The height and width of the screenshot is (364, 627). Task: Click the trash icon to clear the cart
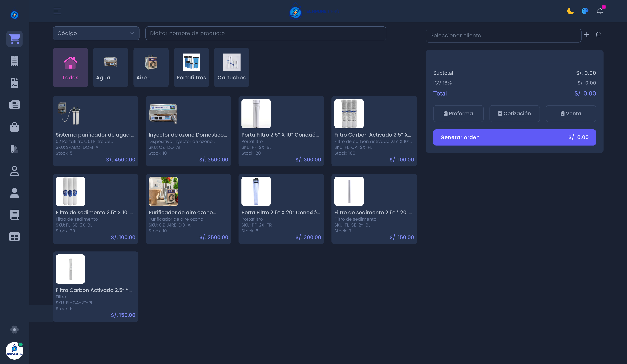click(x=598, y=35)
